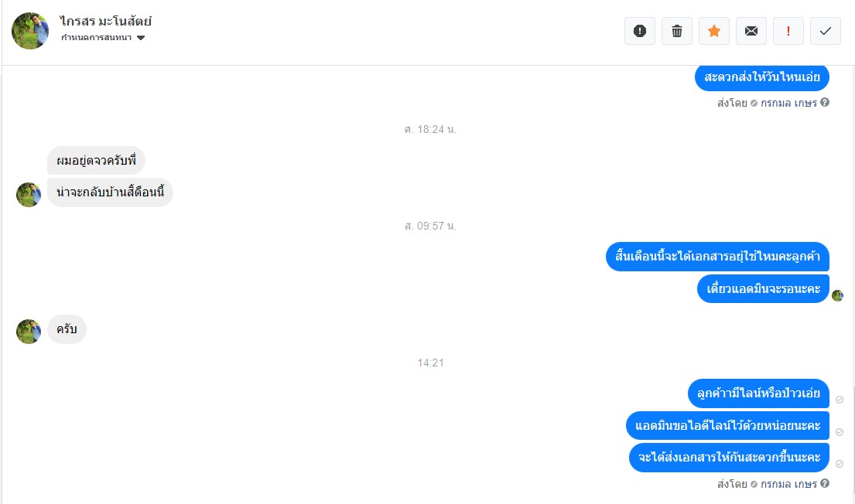
Task: Click help question mark beside upper กรกมล เกษร
Action: [825, 103]
